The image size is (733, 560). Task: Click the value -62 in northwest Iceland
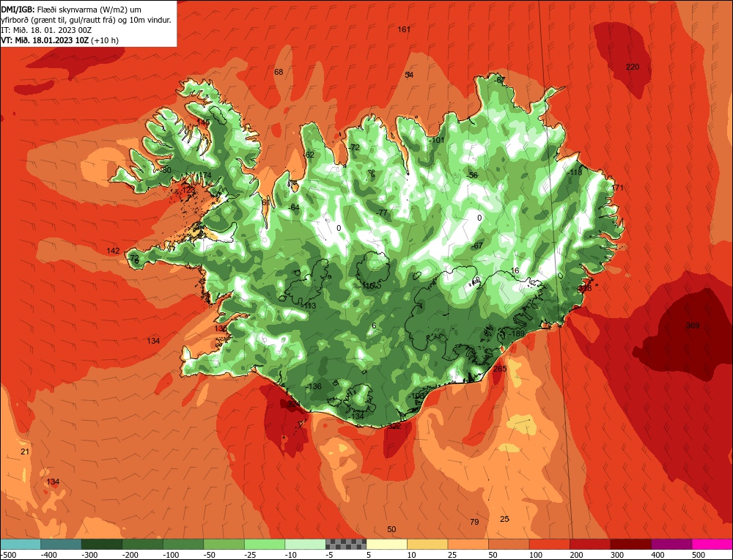tap(309, 155)
